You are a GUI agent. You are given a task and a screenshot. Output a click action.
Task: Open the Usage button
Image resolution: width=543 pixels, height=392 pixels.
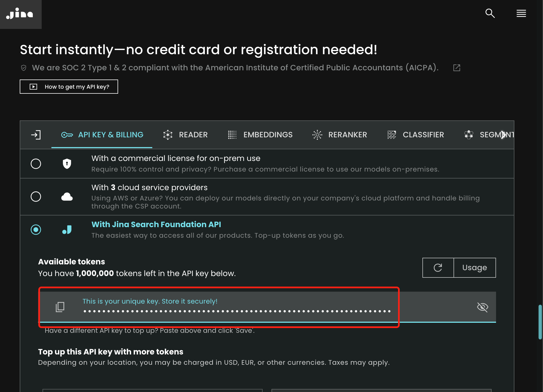point(474,268)
